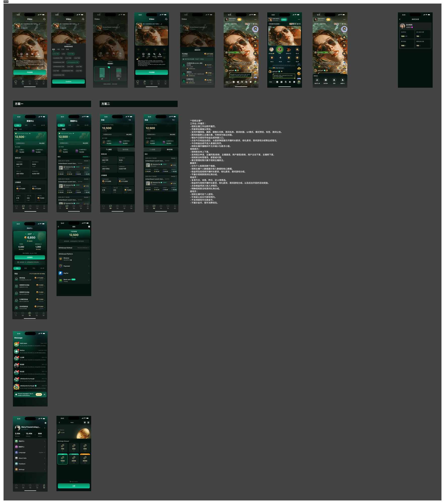Image resolution: width=445 pixels, height=504 pixels.
Task: Tap the green 收益中心 icon in profile menu
Action: click(x=16, y=441)
